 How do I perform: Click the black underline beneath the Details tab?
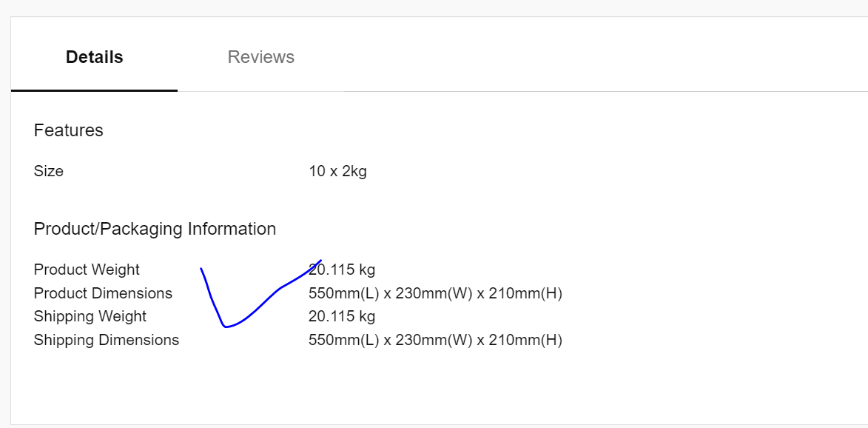[x=94, y=90]
